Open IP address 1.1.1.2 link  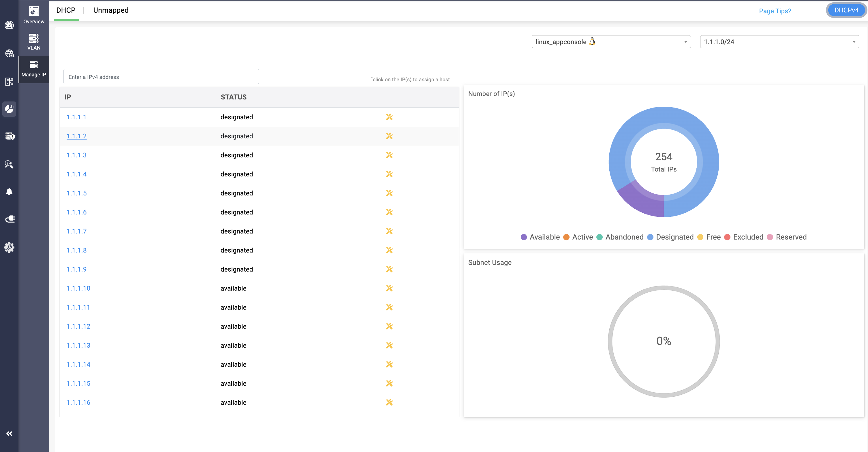pyautogui.click(x=76, y=136)
